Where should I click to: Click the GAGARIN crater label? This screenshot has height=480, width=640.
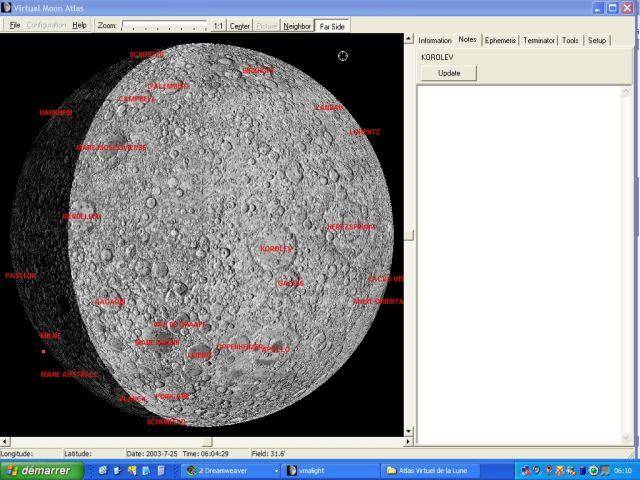tap(110, 302)
